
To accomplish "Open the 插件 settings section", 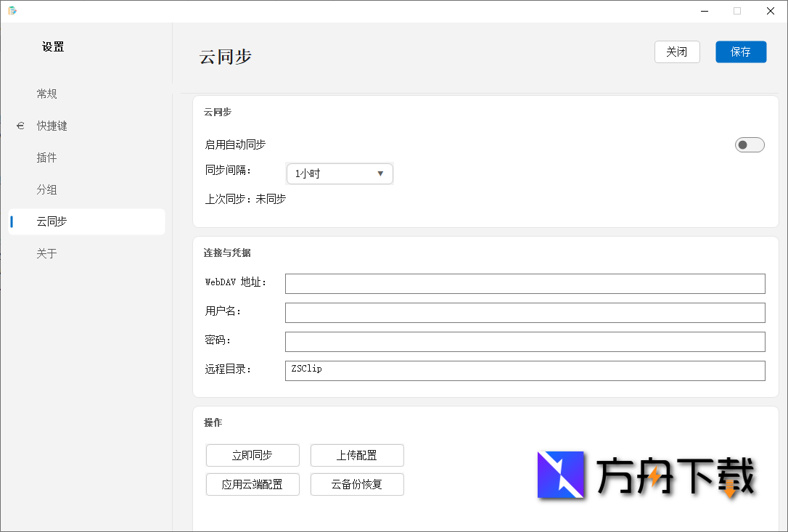I will pyautogui.click(x=46, y=157).
